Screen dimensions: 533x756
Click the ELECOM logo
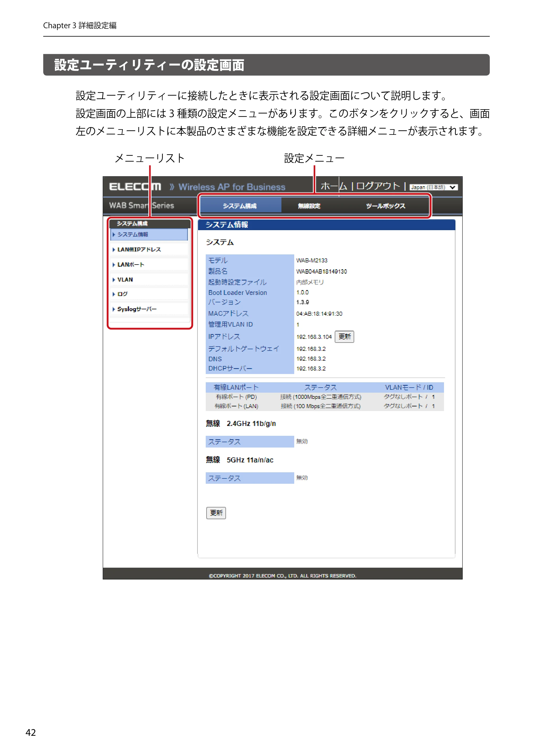(x=135, y=187)
